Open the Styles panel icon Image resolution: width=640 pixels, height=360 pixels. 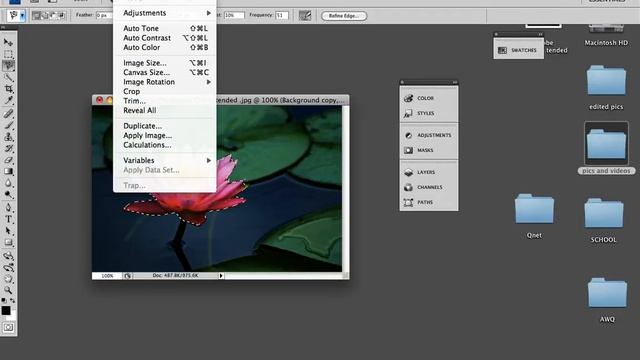pyautogui.click(x=408, y=113)
